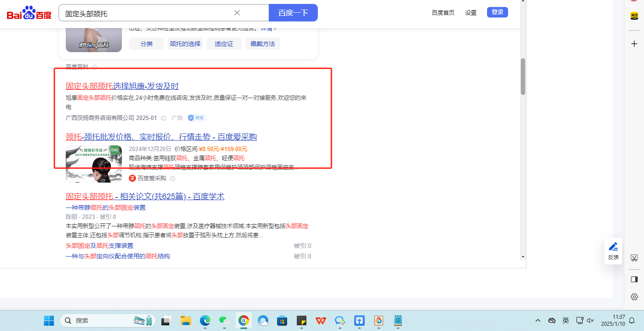Expand dropdown arrow beside 百度爱采购 source

(172, 179)
